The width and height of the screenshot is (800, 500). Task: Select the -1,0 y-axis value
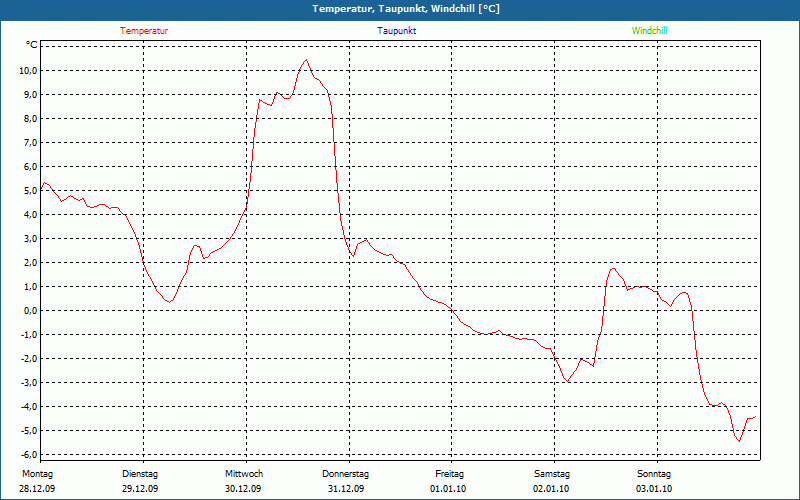point(29,334)
